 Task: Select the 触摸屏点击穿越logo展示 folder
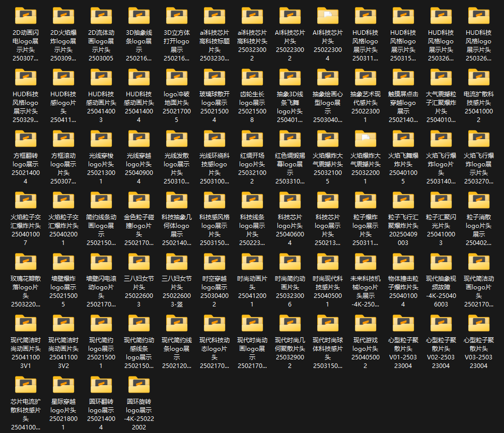(403, 78)
